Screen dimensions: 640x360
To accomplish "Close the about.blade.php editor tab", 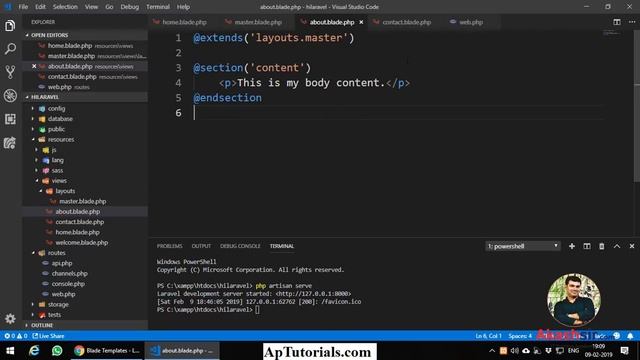I will 361,22.
